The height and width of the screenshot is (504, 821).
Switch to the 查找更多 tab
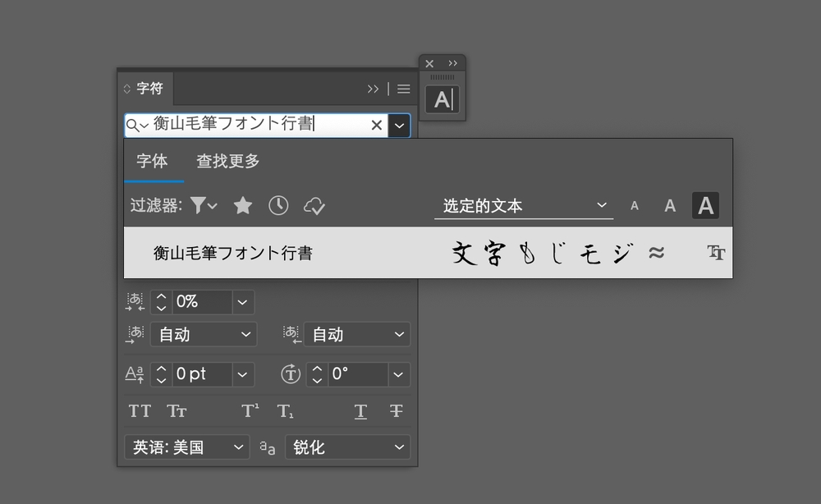pyautogui.click(x=228, y=162)
